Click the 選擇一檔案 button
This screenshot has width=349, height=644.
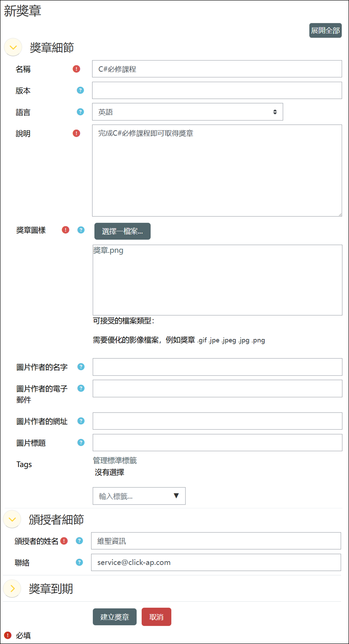(x=122, y=231)
